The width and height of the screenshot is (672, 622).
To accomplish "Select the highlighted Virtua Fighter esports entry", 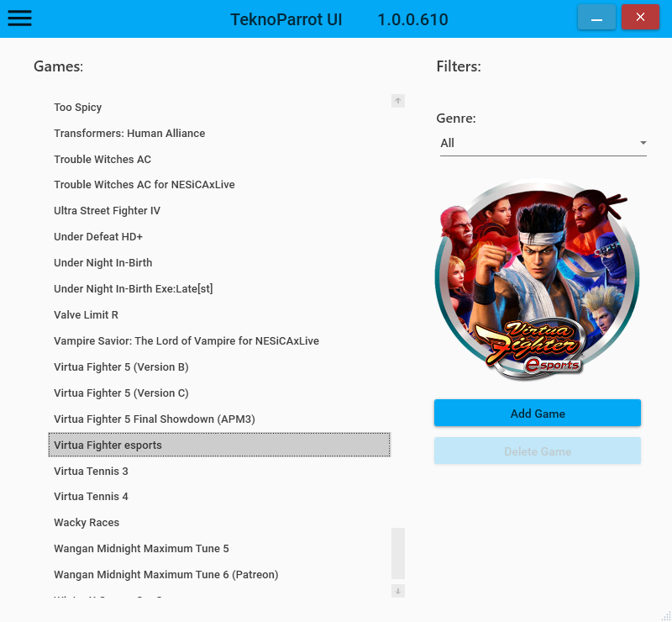I will point(219,445).
